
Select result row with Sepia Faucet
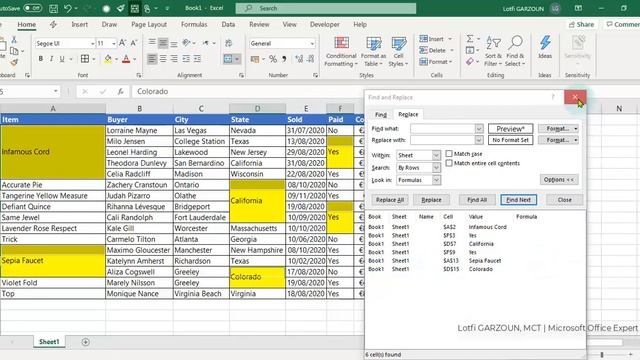click(453, 260)
